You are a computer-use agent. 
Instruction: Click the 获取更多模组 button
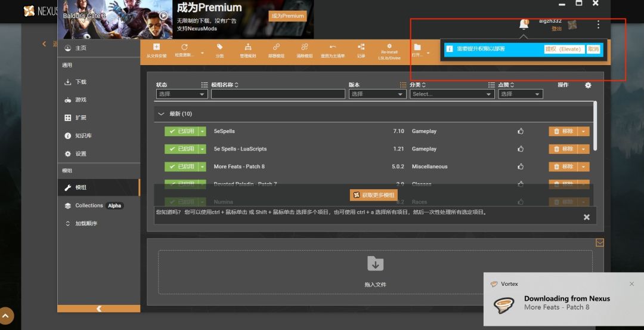point(374,195)
